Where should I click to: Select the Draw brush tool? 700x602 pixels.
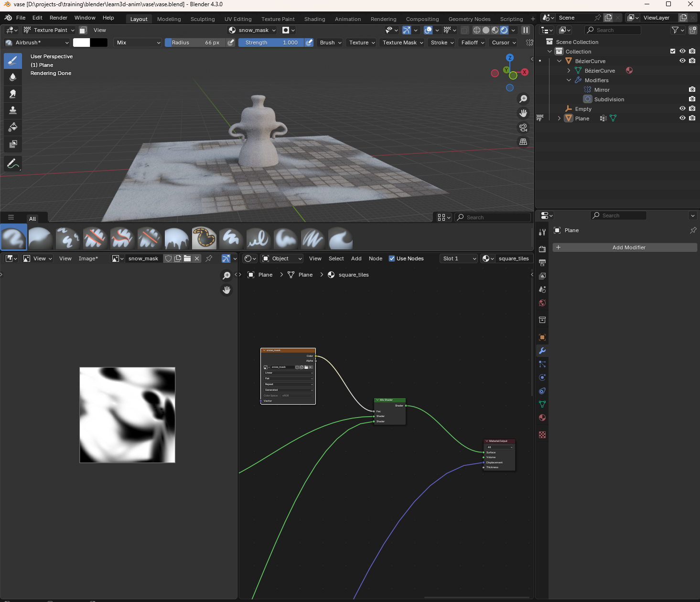[x=13, y=61]
